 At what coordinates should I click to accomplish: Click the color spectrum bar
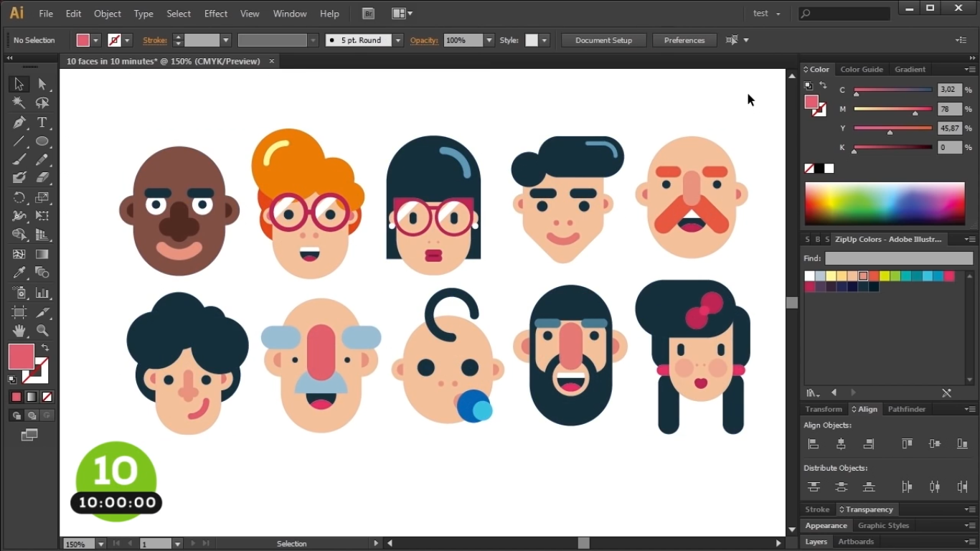(x=885, y=204)
